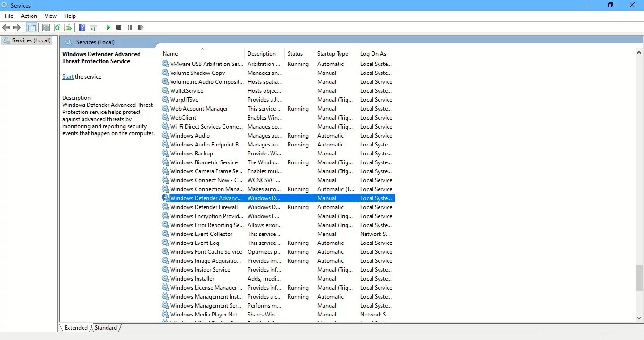644x340 pixels.
Task: Open the Properties toolbar icon
Action: point(46,27)
